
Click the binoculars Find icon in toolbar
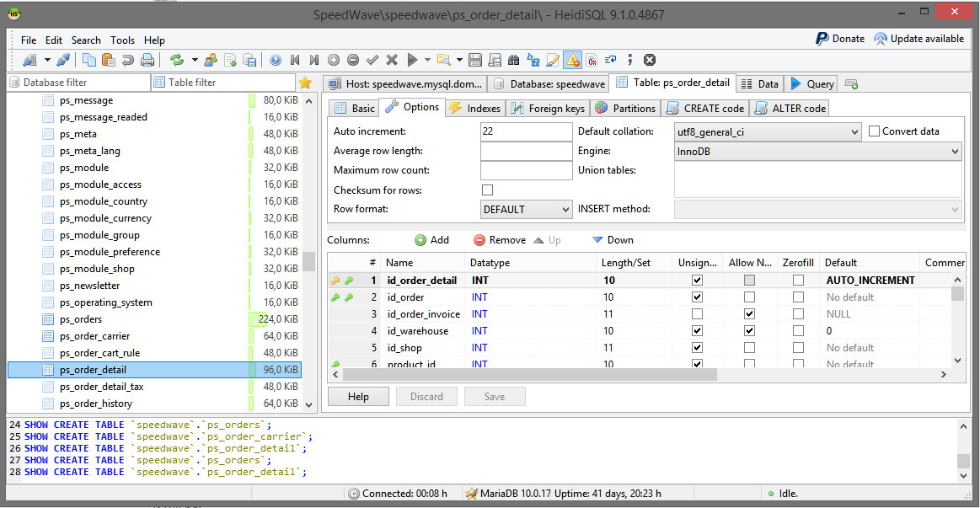(514, 60)
